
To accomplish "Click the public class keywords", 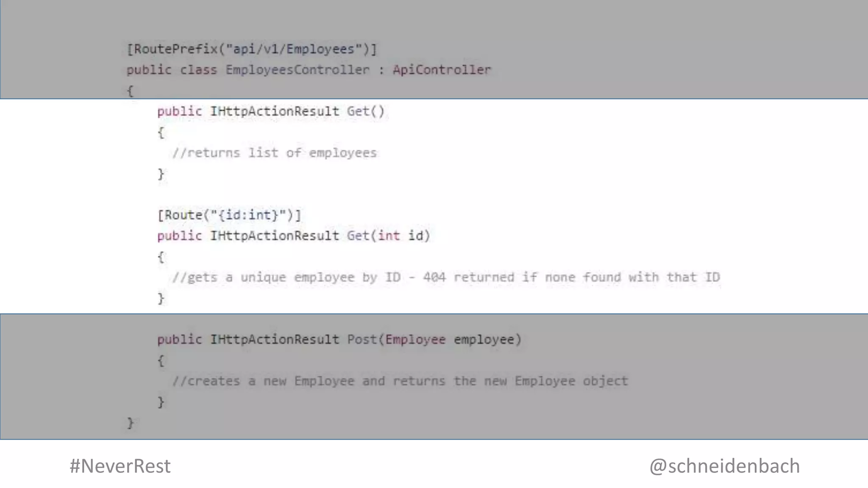I will [172, 70].
